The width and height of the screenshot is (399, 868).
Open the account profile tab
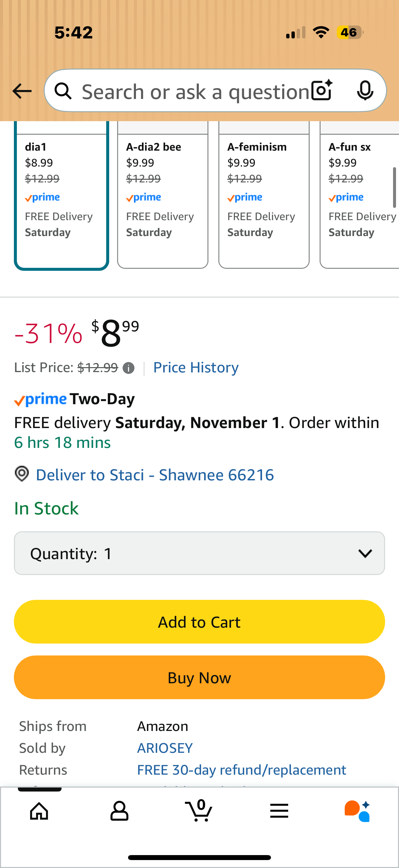pos(119,811)
